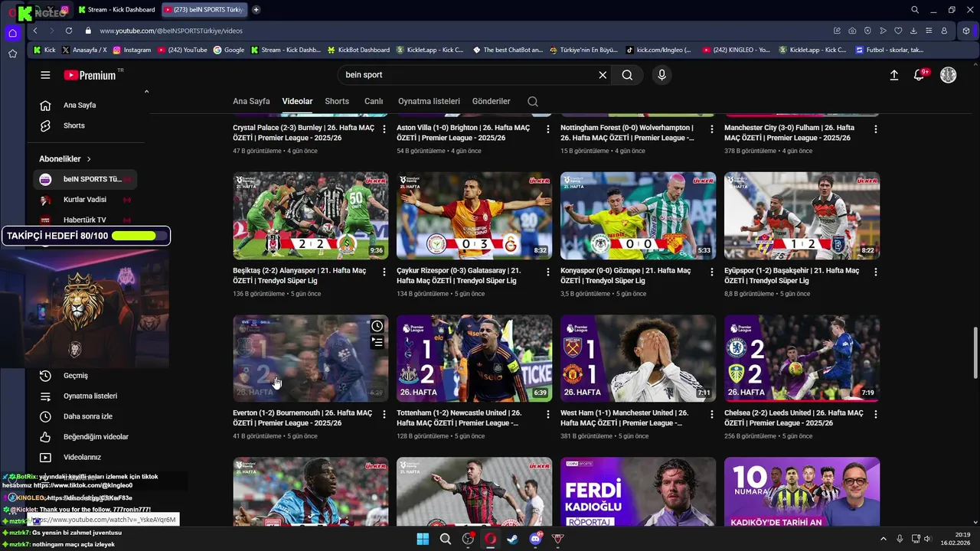Play the Konyaspor (0-0) Göztepe thumbnail
The height and width of the screenshot is (551, 980).
pos(638,216)
